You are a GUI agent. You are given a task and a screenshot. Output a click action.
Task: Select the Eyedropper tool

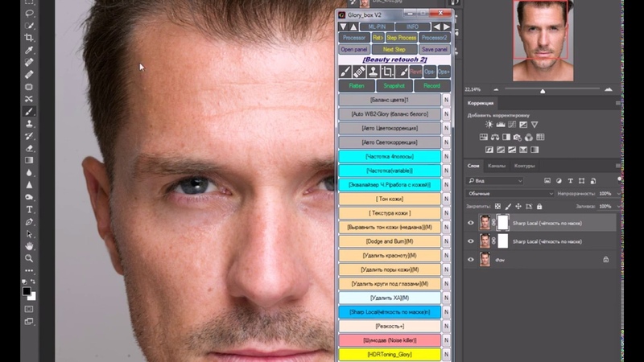coord(29,50)
